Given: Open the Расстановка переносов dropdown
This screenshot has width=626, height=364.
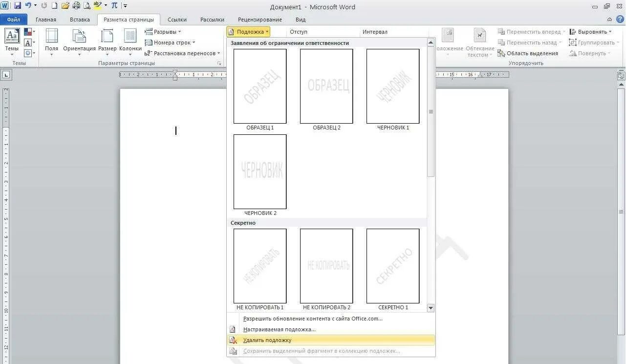Looking at the screenshot, I should tap(183, 53).
